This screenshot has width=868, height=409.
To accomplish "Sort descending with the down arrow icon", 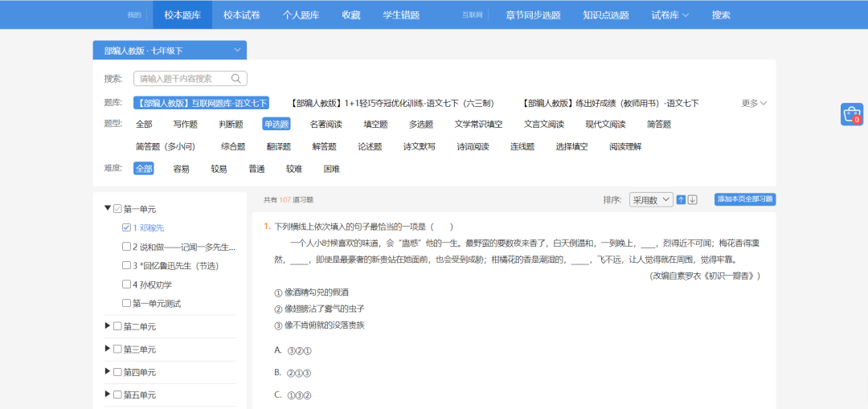I will [x=693, y=200].
